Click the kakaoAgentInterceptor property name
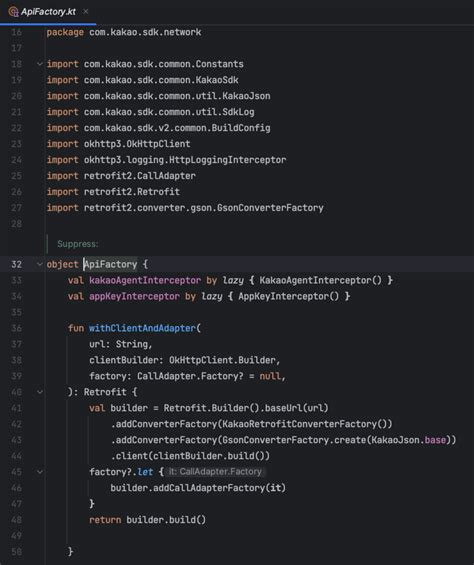The image size is (474, 565). (x=145, y=280)
